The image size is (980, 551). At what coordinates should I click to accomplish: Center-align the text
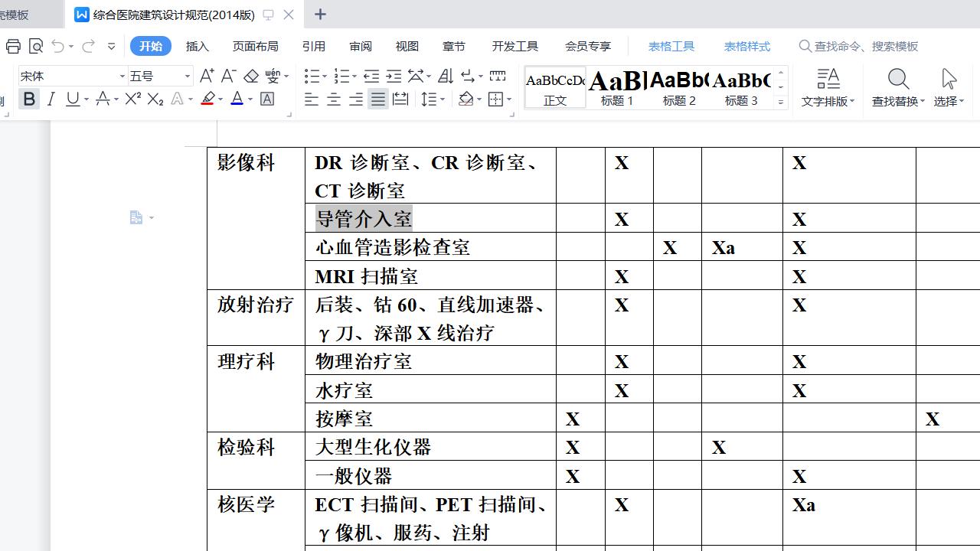(334, 99)
